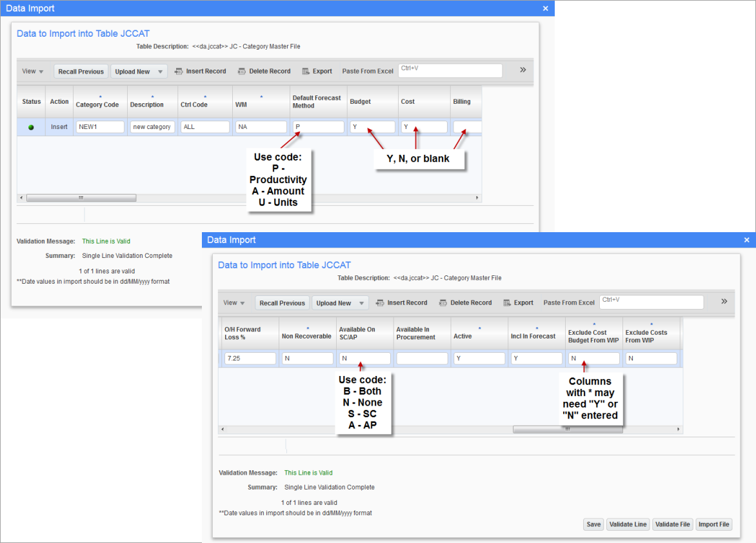Click Delete Record in the foreground dialog

tap(465, 302)
